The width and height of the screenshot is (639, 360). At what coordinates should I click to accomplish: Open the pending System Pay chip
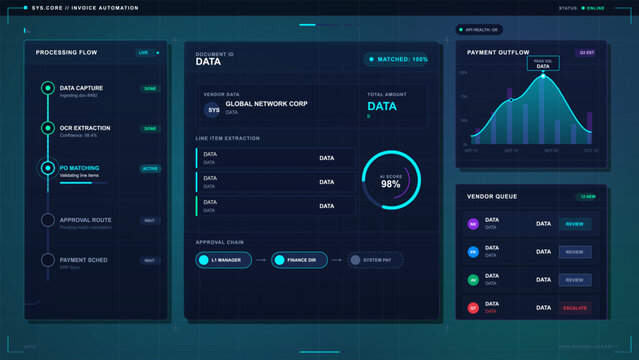(375, 260)
